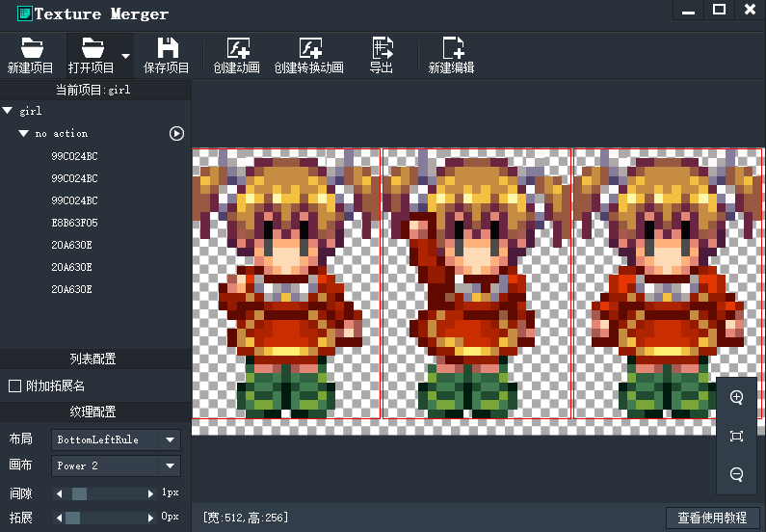Click the 间隙 slider right arrow
Image resolution: width=766 pixels, height=532 pixels.
click(x=151, y=493)
